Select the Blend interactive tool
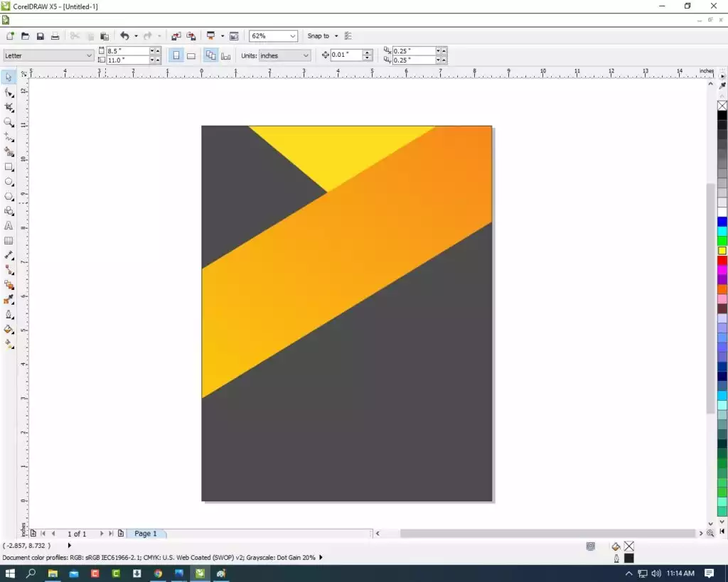 [x=9, y=285]
